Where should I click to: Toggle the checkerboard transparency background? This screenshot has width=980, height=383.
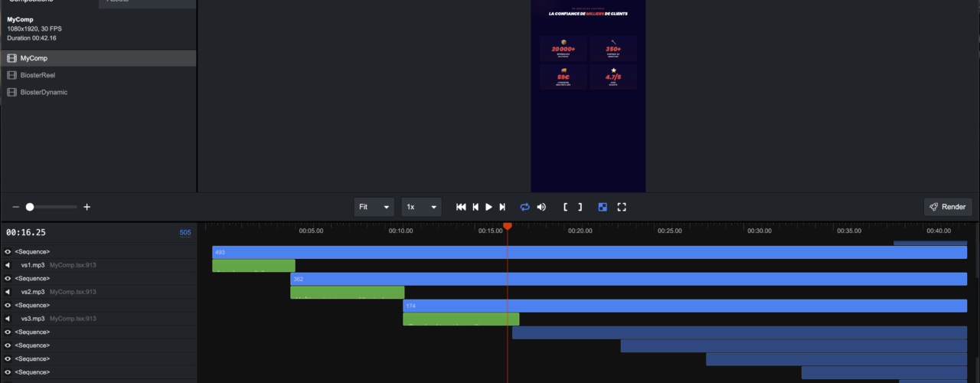pos(603,207)
